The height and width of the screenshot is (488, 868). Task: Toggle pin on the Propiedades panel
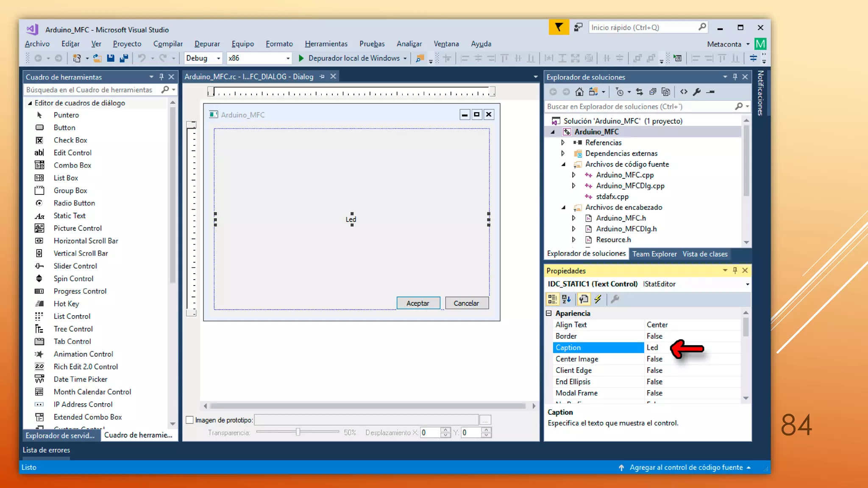point(735,270)
